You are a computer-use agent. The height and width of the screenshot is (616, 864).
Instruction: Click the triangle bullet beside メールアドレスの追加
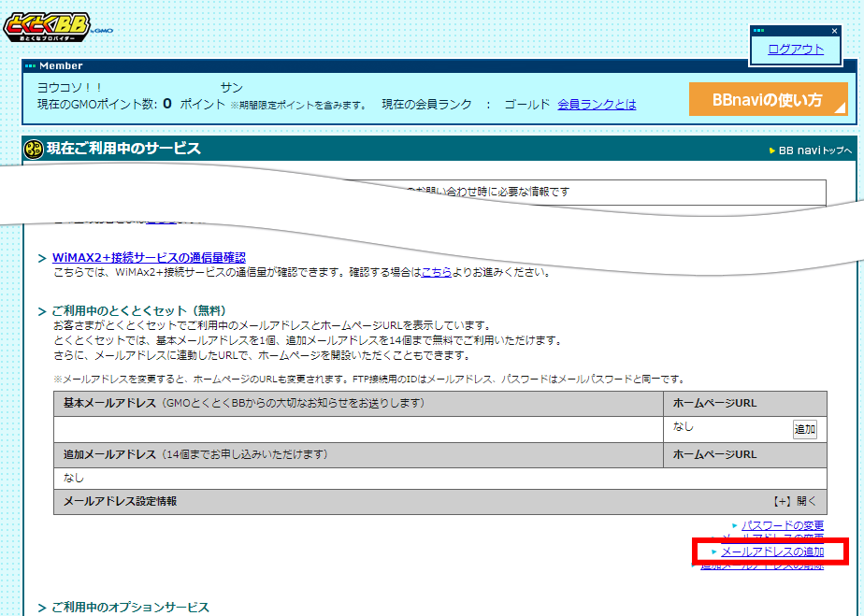[713, 552]
